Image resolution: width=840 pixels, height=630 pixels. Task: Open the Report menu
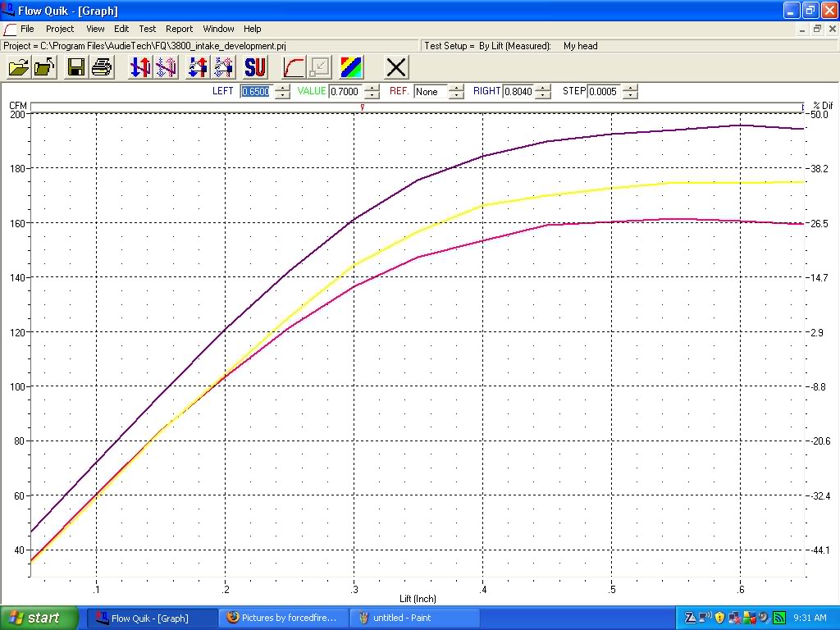pos(179,29)
